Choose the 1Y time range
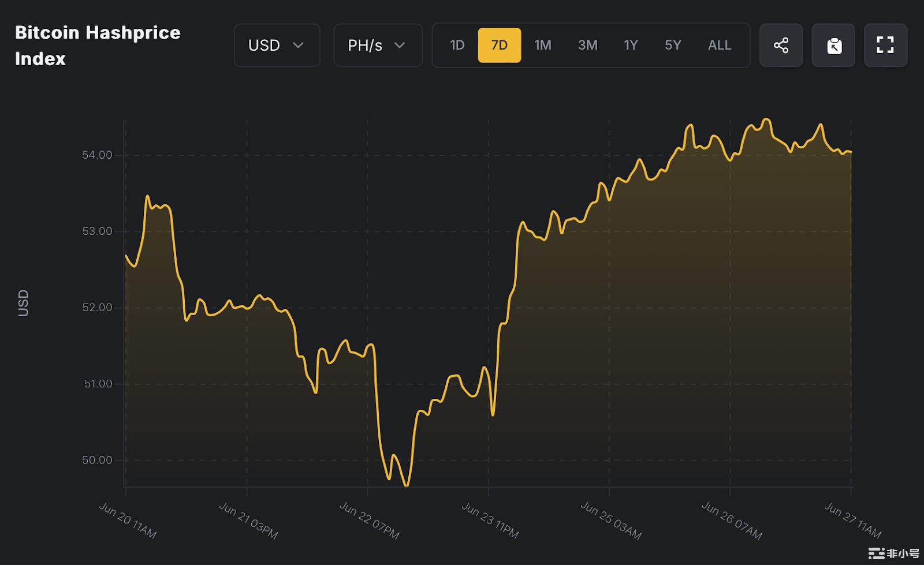Screen dimensions: 924x565 click(x=631, y=45)
